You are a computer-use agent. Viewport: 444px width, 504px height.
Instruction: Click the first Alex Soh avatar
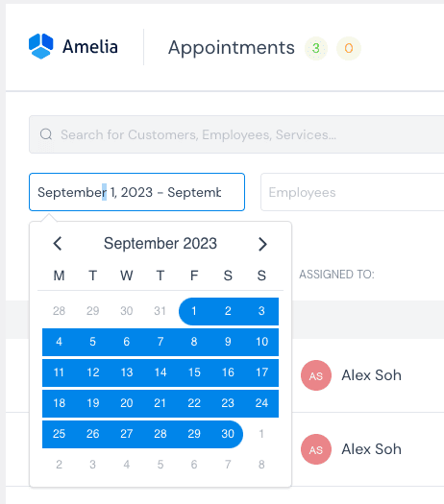click(316, 375)
